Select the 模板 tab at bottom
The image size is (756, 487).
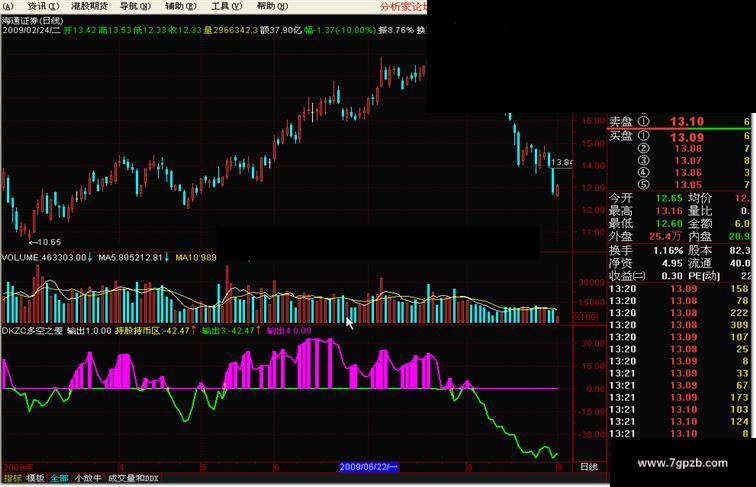pyautogui.click(x=35, y=478)
